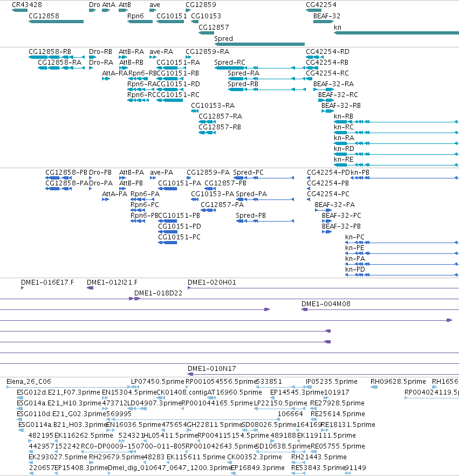Open the ave-RA transcript label
This screenshot has width=459, height=476.
pyautogui.click(x=161, y=52)
